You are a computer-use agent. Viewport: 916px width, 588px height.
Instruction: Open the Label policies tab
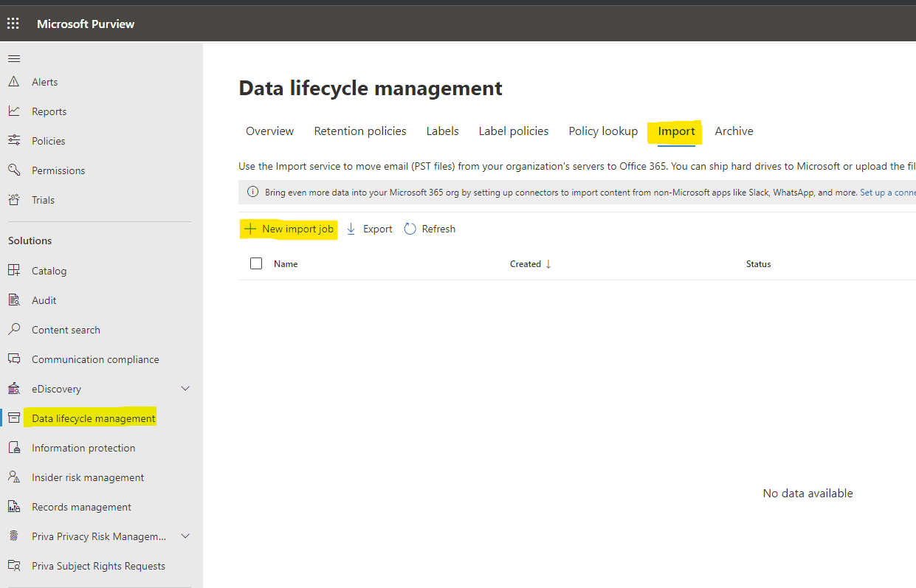(x=514, y=131)
